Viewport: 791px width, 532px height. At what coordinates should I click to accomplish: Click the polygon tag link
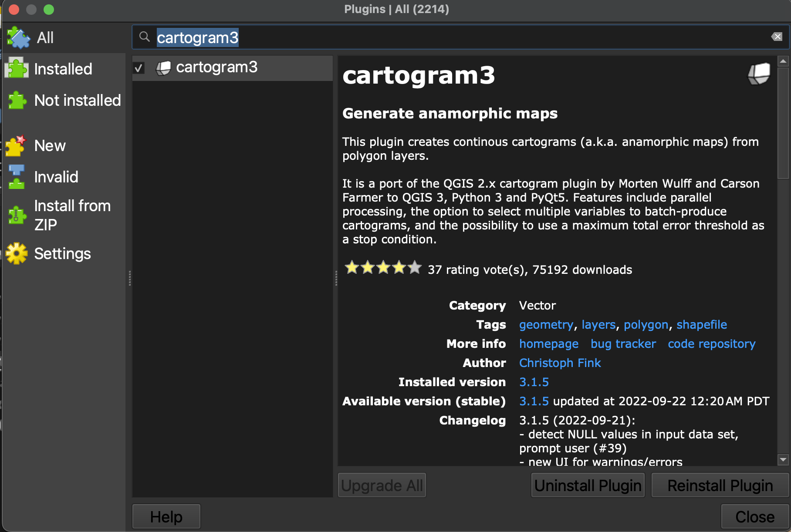[646, 325]
